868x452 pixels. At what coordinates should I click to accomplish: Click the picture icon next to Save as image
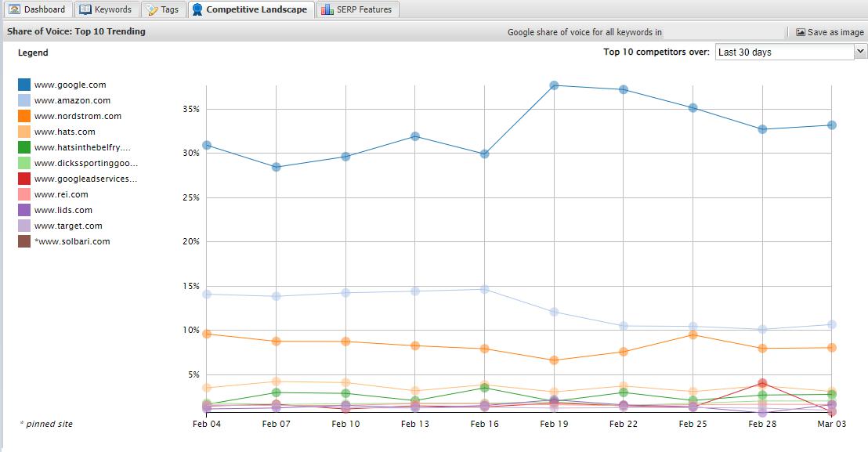(802, 31)
